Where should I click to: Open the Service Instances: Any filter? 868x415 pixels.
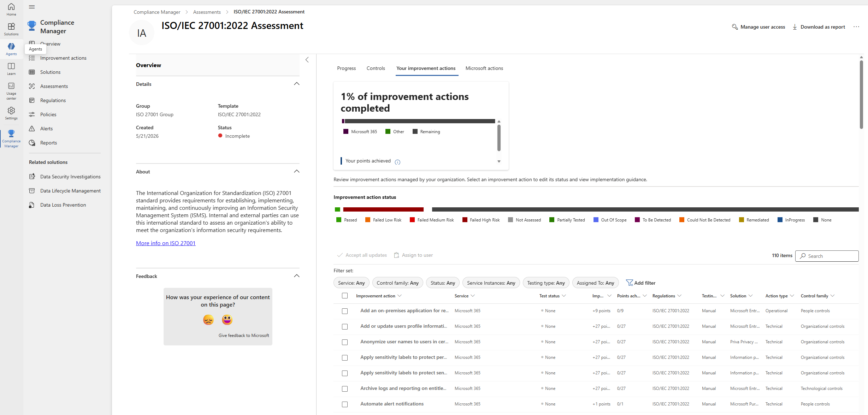[491, 283]
